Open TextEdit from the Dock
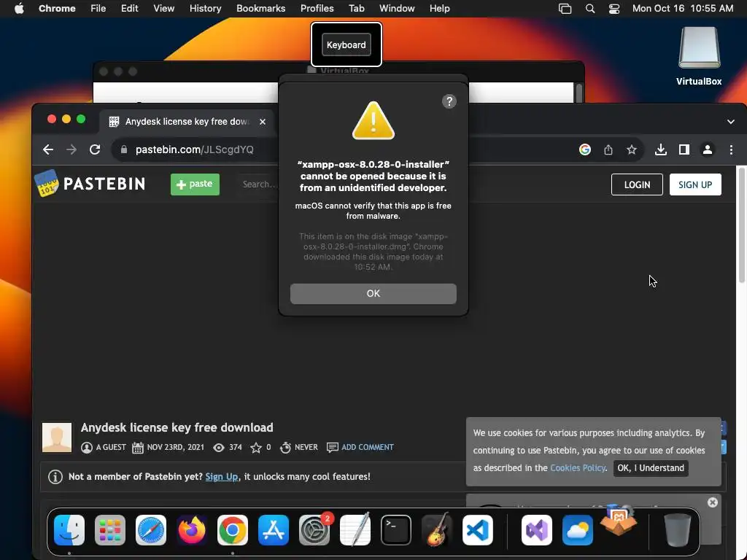Screen dimensions: 747x560 [x=355, y=530]
